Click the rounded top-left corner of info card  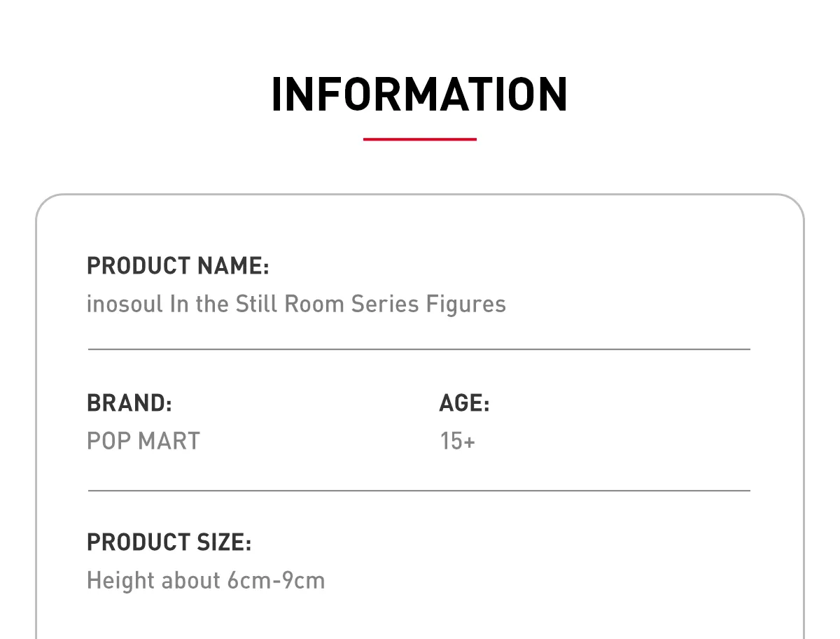tap(48, 206)
